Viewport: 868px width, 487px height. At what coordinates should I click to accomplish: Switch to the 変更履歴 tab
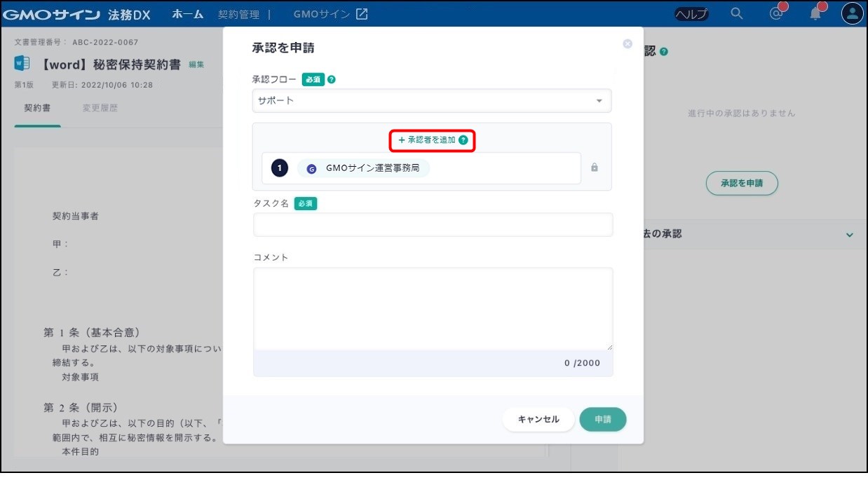[100, 109]
